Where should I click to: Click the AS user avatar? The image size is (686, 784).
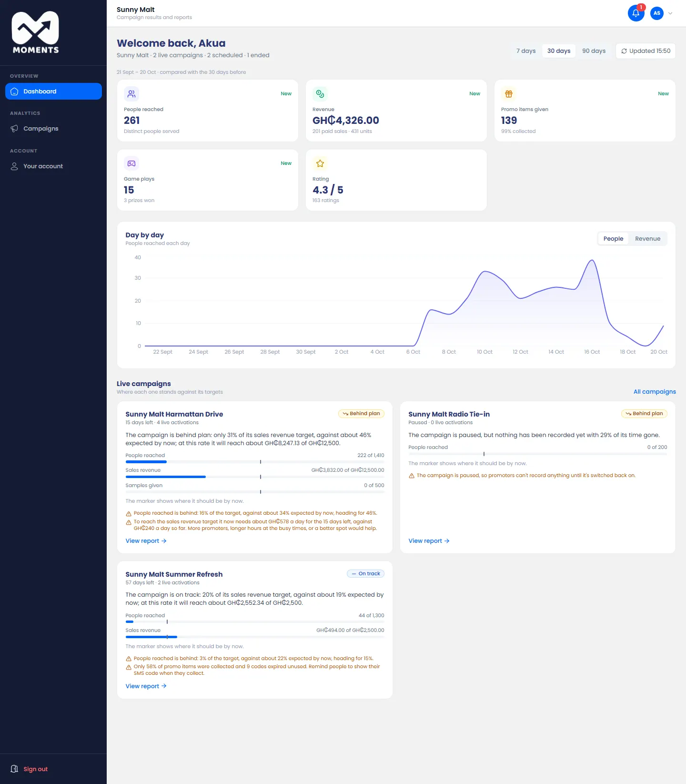pos(657,13)
